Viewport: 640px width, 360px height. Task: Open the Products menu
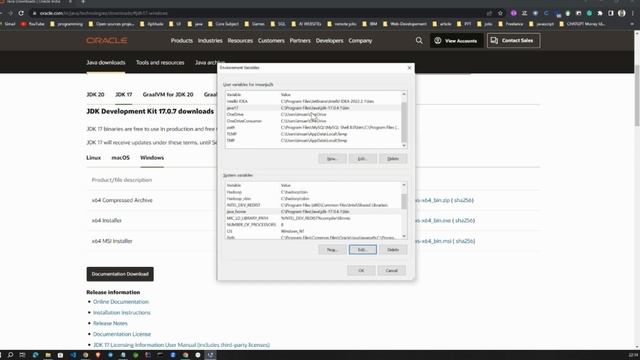tap(182, 40)
